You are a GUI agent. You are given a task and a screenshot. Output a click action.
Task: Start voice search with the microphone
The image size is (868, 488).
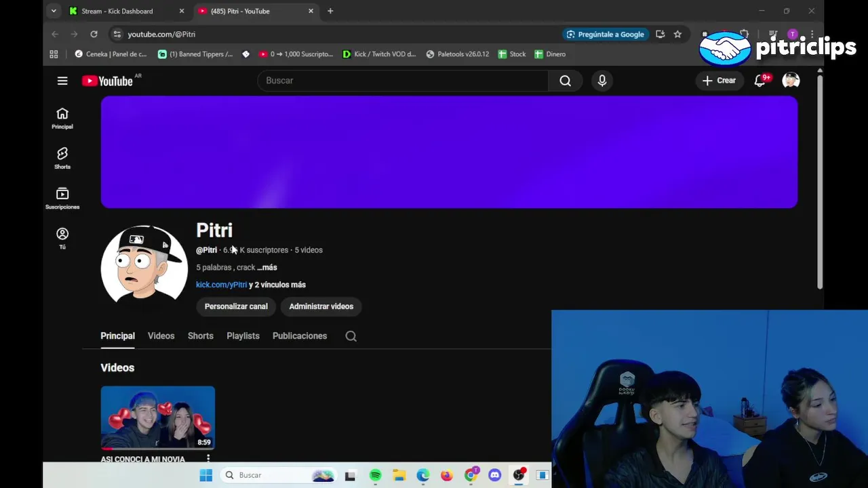[x=602, y=81]
